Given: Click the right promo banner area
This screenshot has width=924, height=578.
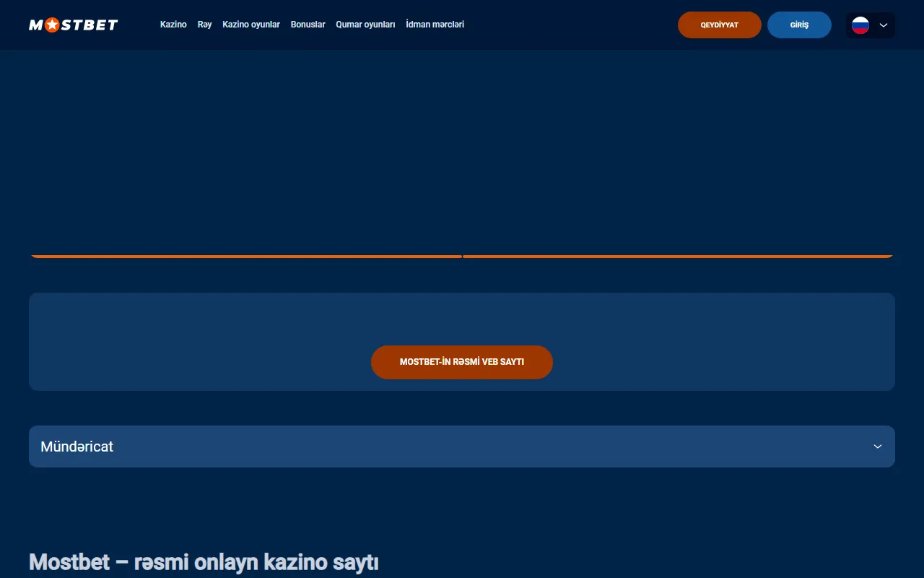Looking at the screenshot, I should click(678, 159).
